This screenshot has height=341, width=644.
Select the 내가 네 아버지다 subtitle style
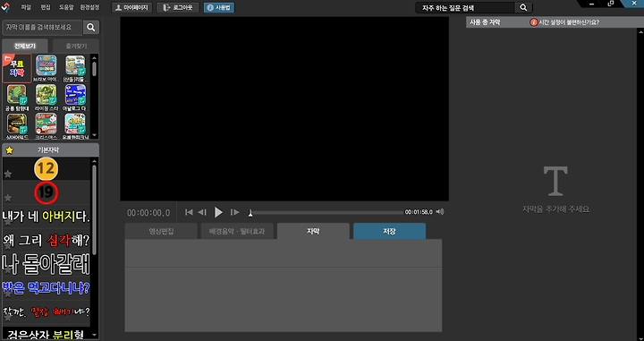click(46, 217)
